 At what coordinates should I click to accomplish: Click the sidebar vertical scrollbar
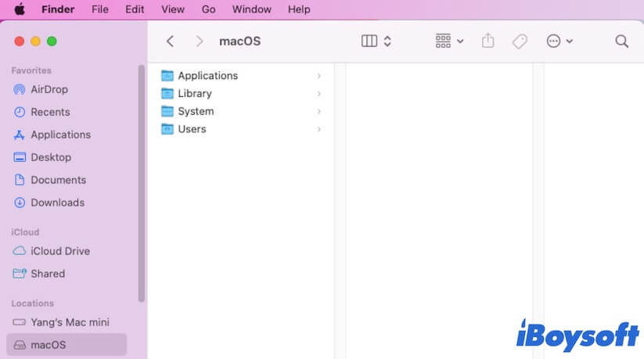(x=142, y=183)
